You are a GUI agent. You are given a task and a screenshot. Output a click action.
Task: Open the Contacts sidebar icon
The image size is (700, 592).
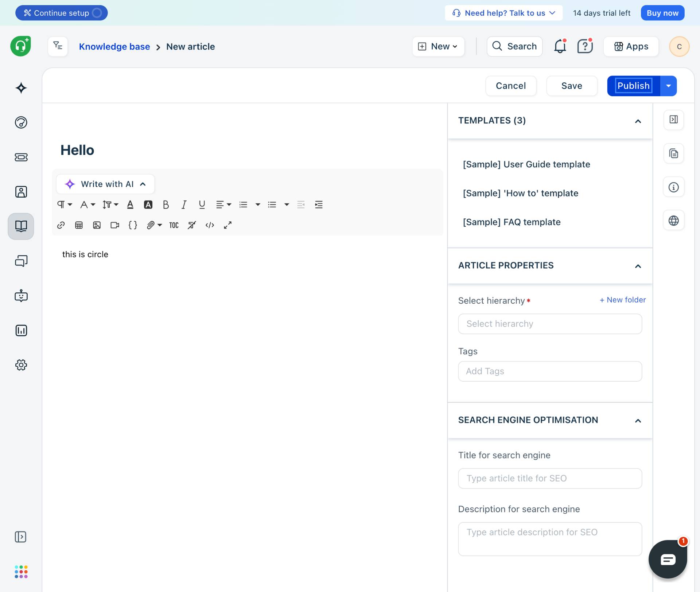point(21,192)
